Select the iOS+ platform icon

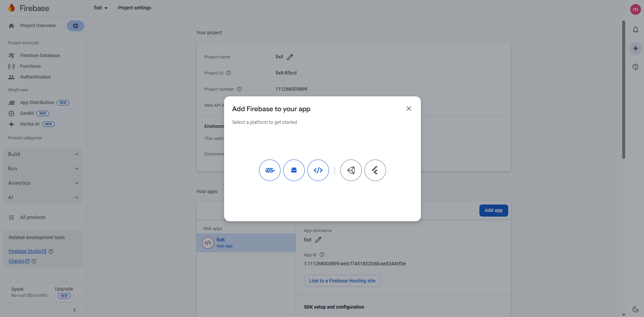[x=270, y=170]
